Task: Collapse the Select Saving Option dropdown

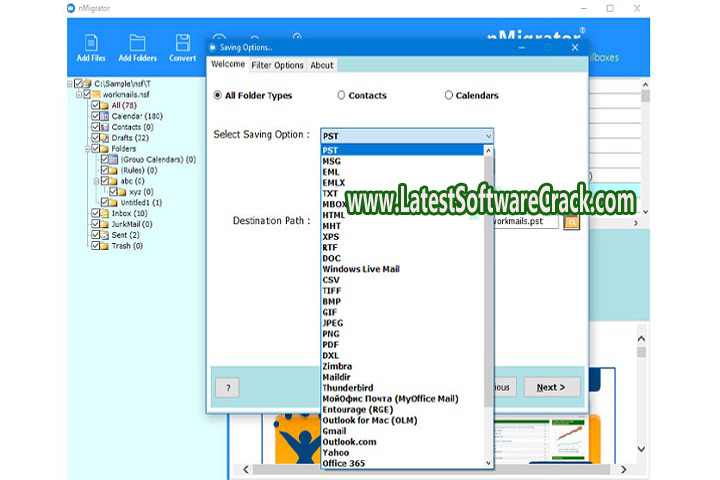Action: (x=488, y=135)
